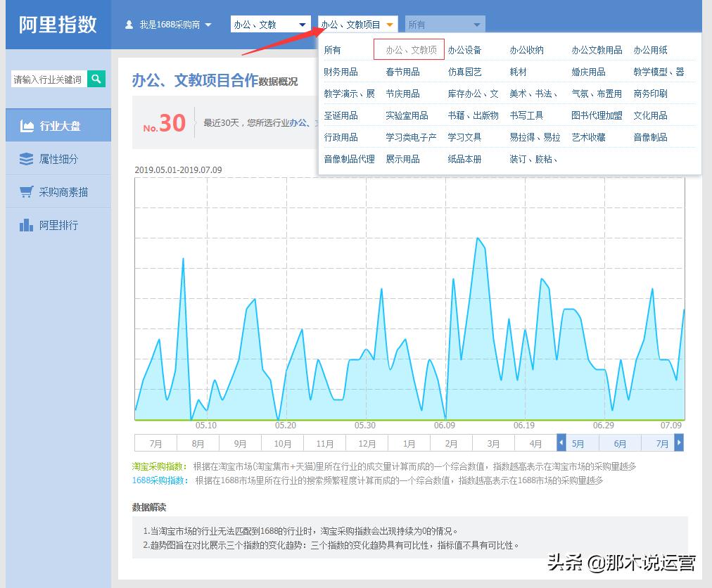This screenshot has width=712, height=588.
Task: Switch to the 12月 month tab
Action: (x=367, y=443)
